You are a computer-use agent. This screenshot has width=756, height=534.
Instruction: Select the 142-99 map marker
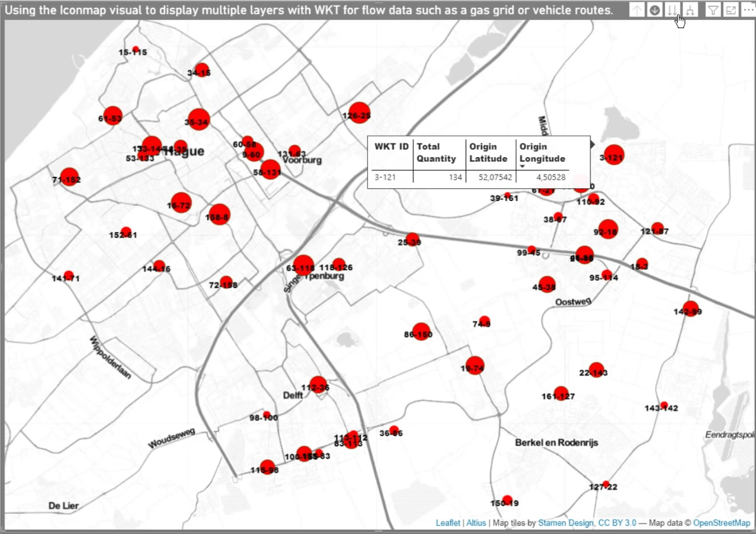[691, 309]
